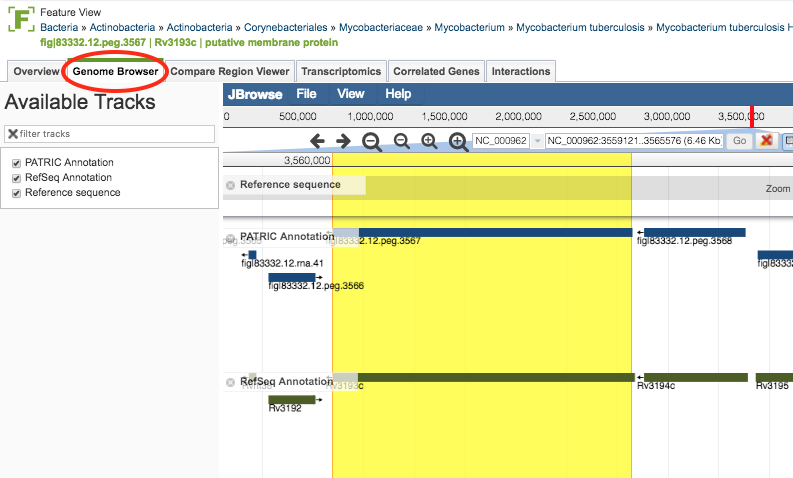Clear the filter tracks X icon
The width and height of the screenshot is (793, 478).
13,134
